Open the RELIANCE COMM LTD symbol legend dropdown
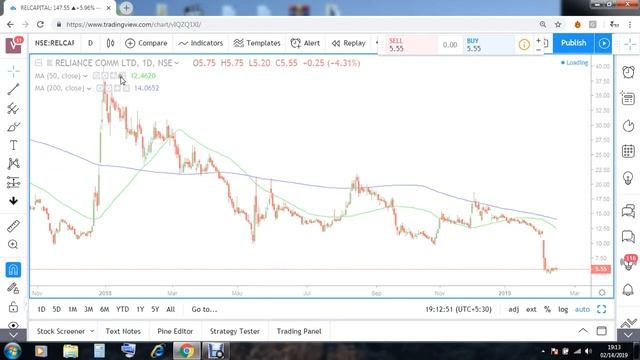 tap(176, 63)
